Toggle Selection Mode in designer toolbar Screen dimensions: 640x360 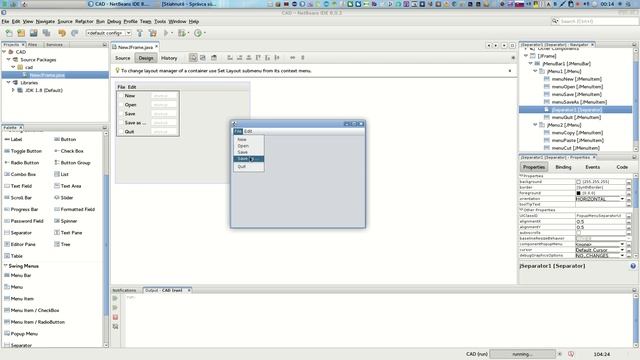point(193,58)
